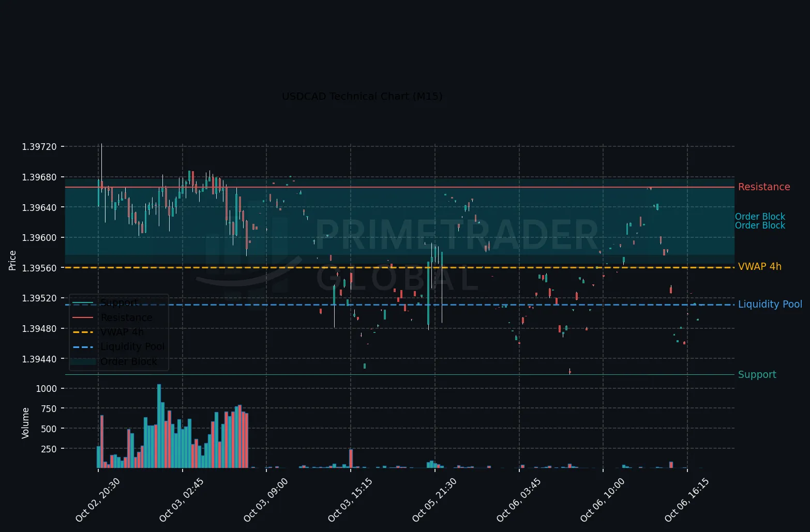810x532 pixels.
Task: Click the Oct 03, 09:00 time label
Action: pos(266,499)
